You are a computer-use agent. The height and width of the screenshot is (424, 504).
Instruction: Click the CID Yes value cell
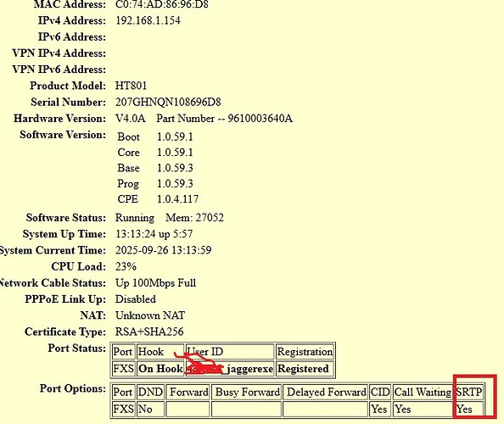(380, 410)
